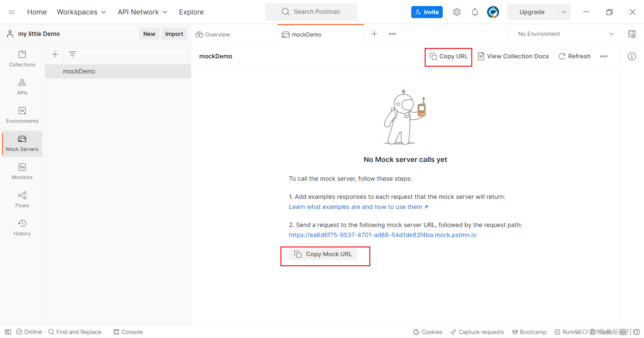The width and height of the screenshot is (644, 338).
Task: Expand the Upgrade button dropdown arrow
Action: click(564, 12)
